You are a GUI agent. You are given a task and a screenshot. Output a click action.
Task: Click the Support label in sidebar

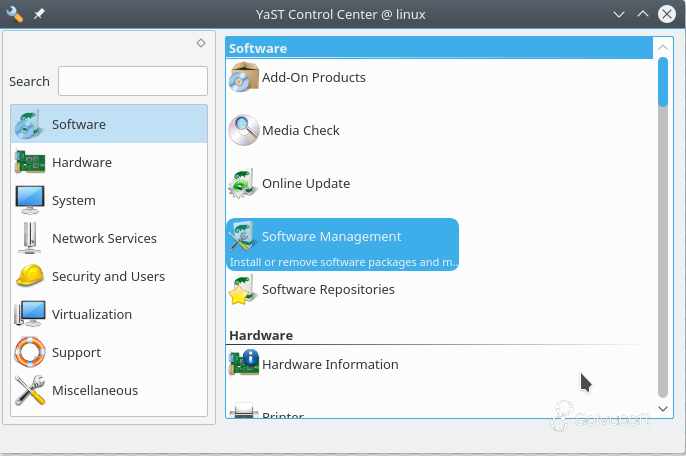[76, 352]
